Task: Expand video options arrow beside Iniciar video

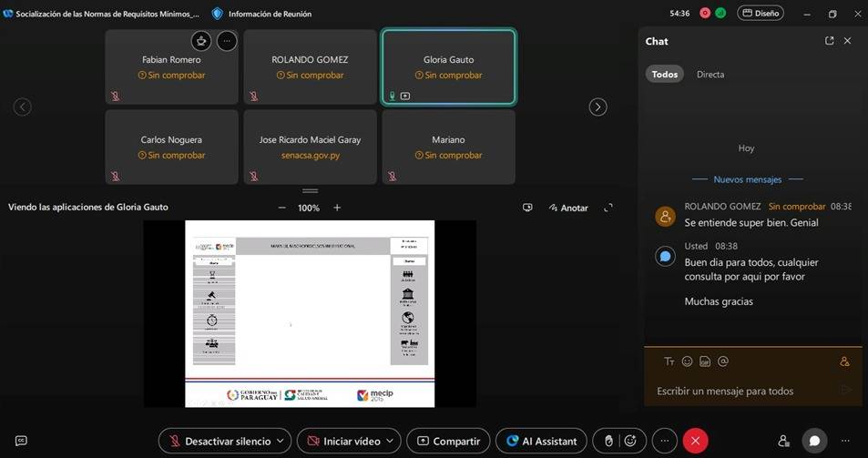Action: 390,441
